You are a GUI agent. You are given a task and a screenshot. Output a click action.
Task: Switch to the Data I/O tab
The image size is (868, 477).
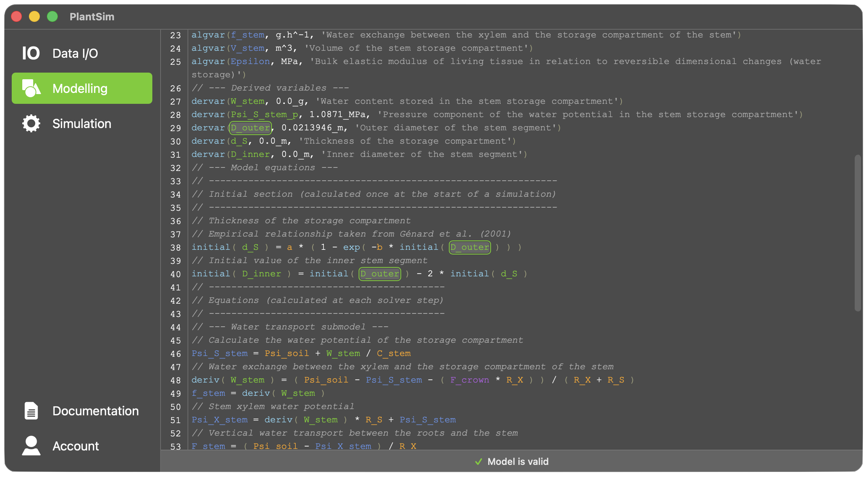pos(75,53)
